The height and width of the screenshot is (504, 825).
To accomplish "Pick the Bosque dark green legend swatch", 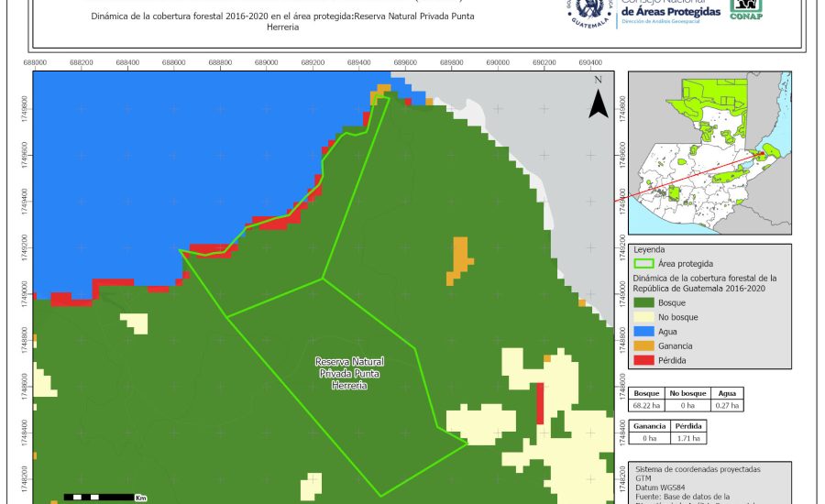I will point(644,302).
